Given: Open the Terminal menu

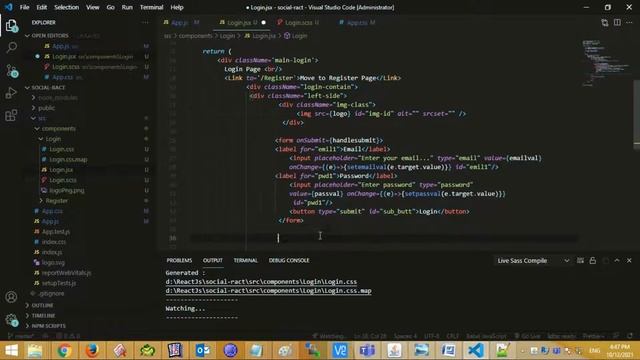Looking at the screenshot, I should (x=151, y=7).
